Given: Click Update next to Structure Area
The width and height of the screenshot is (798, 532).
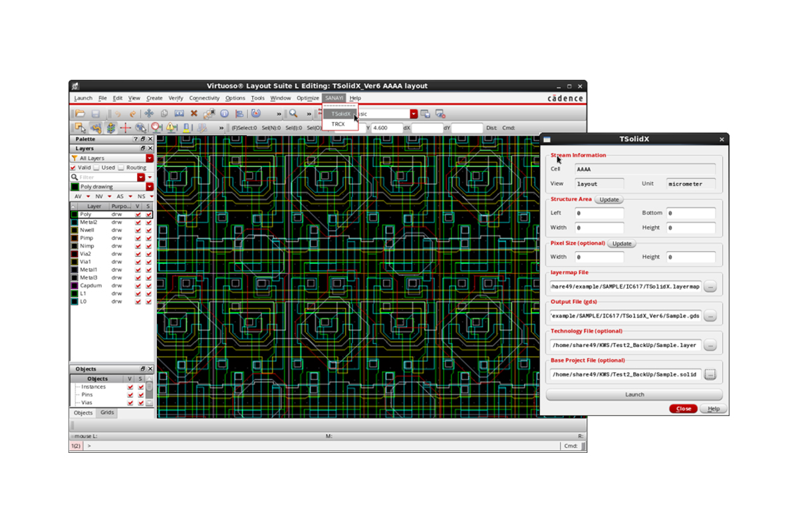Looking at the screenshot, I should click(609, 199).
